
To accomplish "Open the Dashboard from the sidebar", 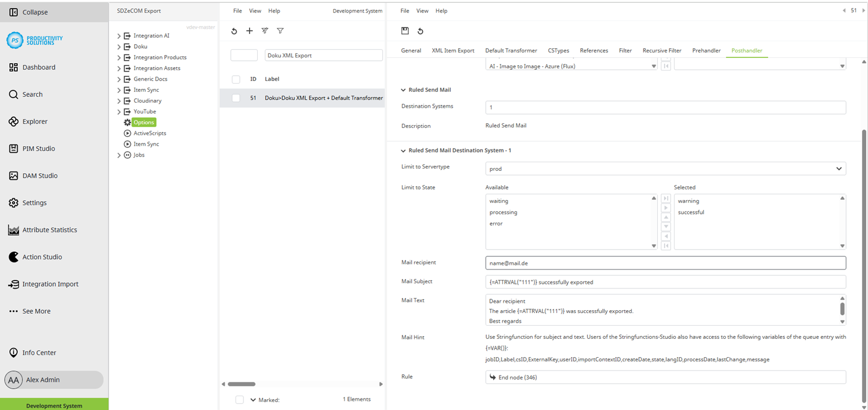I will pyautogui.click(x=33, y=67).
